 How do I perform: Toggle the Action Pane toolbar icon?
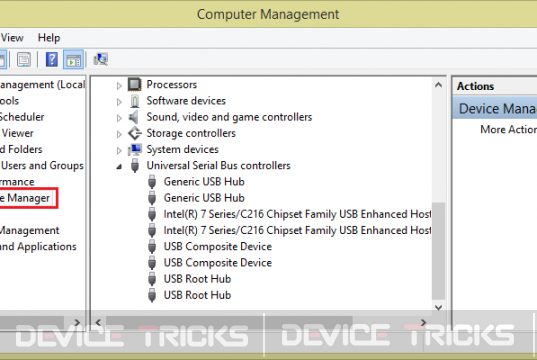73,60
